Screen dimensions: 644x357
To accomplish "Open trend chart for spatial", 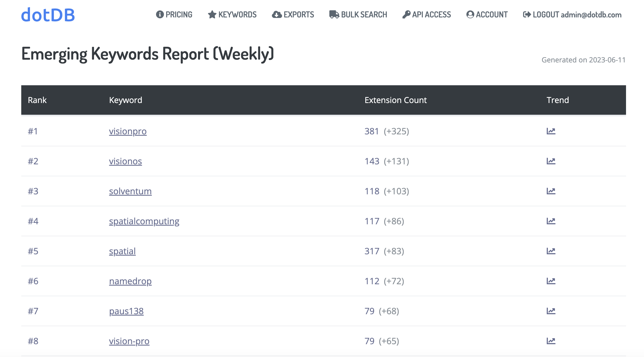I will (x=551, y=251).
